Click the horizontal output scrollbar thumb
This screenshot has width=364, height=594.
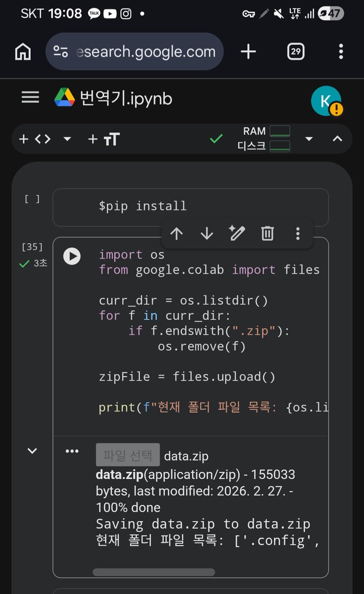coord(154,572)
